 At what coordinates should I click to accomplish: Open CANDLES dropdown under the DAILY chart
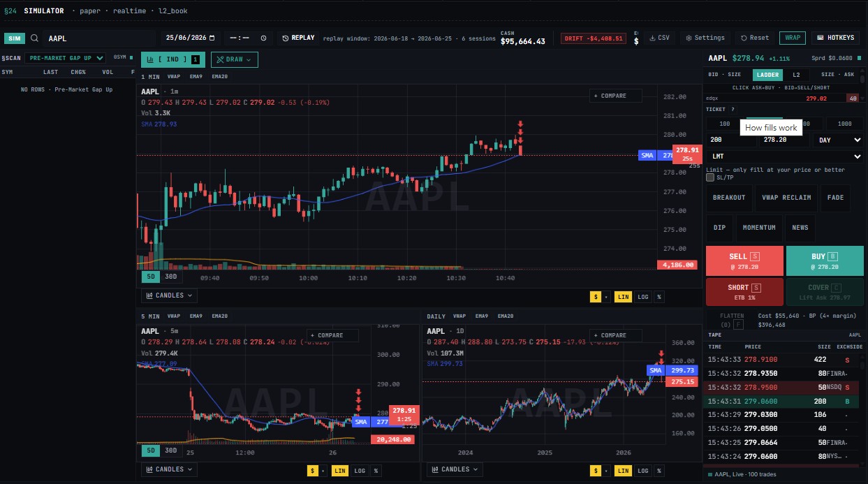(x=455, y=469)
